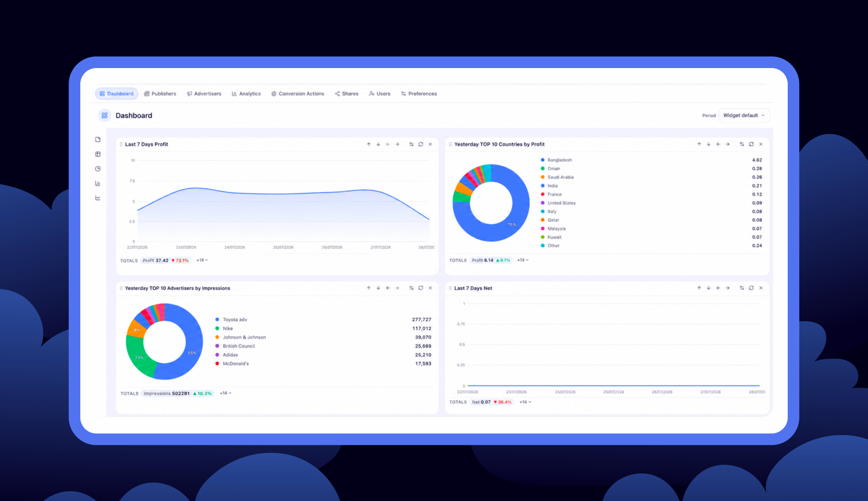This screenshot has width=868, height=501.
Task: Toggle Malaysia in the countries legend
Action: tap(553, 229)
